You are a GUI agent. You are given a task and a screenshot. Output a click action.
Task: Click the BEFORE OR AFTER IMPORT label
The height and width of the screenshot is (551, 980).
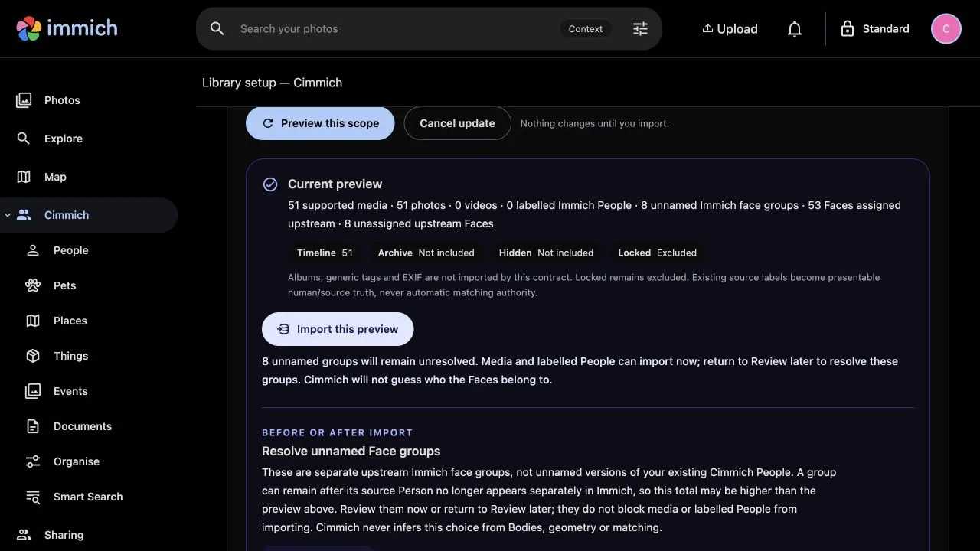point(337,432)
